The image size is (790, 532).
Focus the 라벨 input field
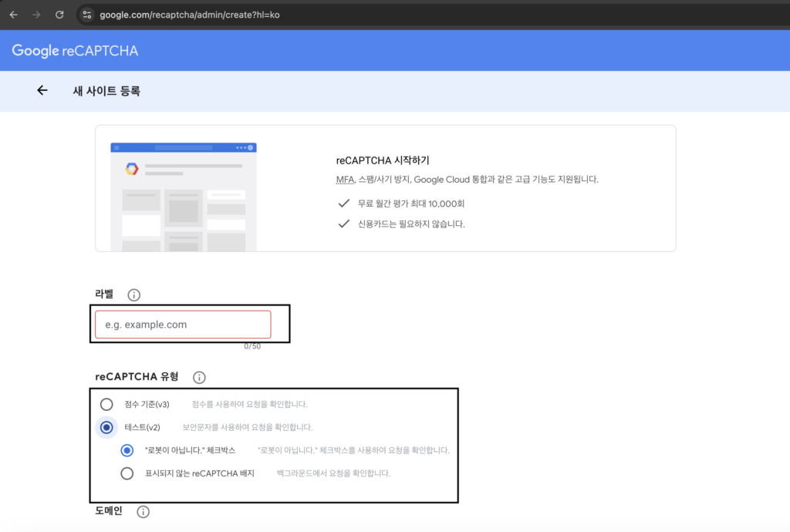183,325
